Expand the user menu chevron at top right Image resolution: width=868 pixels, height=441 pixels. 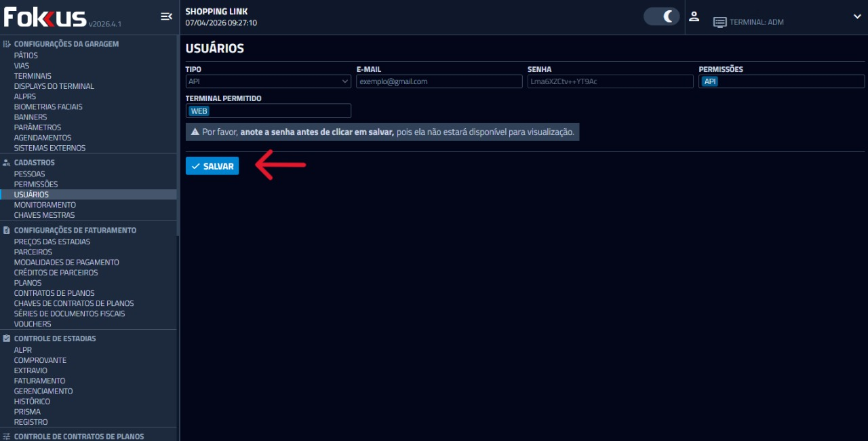point(857,16)
